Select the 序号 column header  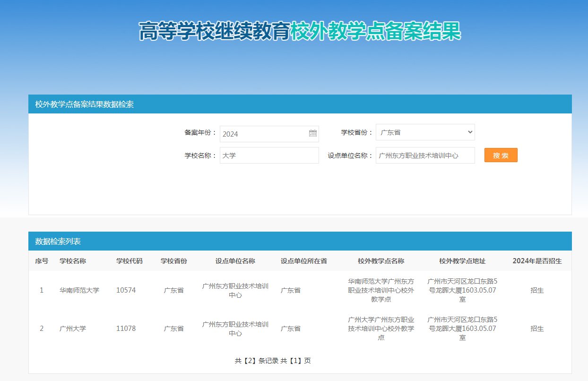click(x=42, y=261)
